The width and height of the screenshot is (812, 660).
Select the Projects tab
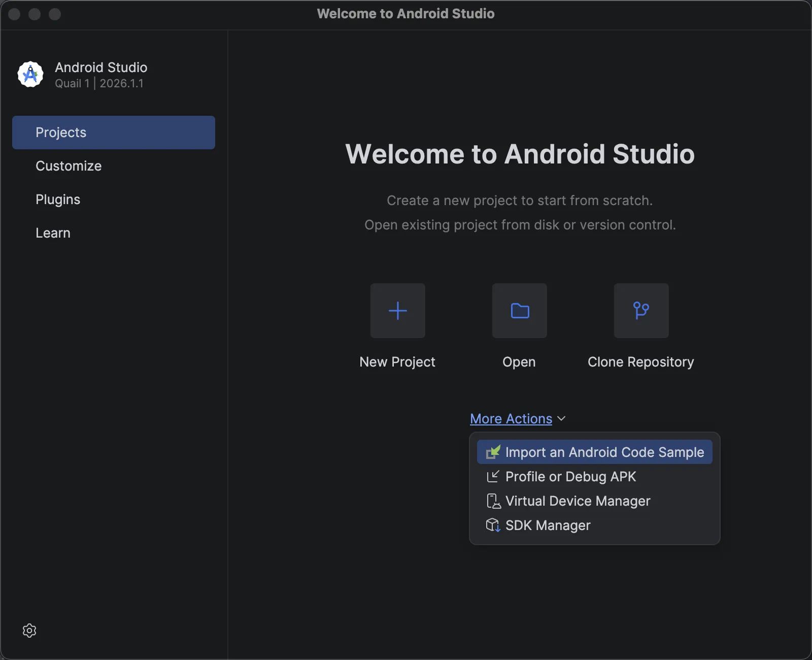[114, 133]
